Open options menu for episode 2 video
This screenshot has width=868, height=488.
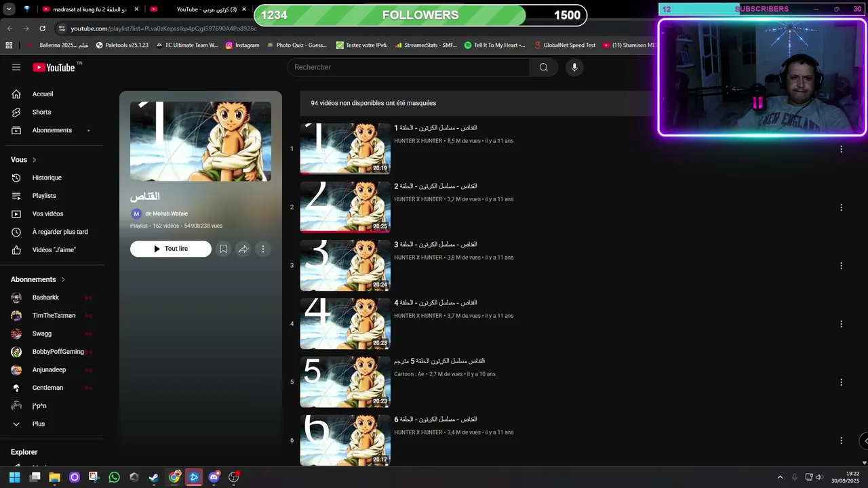tap(841, 207)
